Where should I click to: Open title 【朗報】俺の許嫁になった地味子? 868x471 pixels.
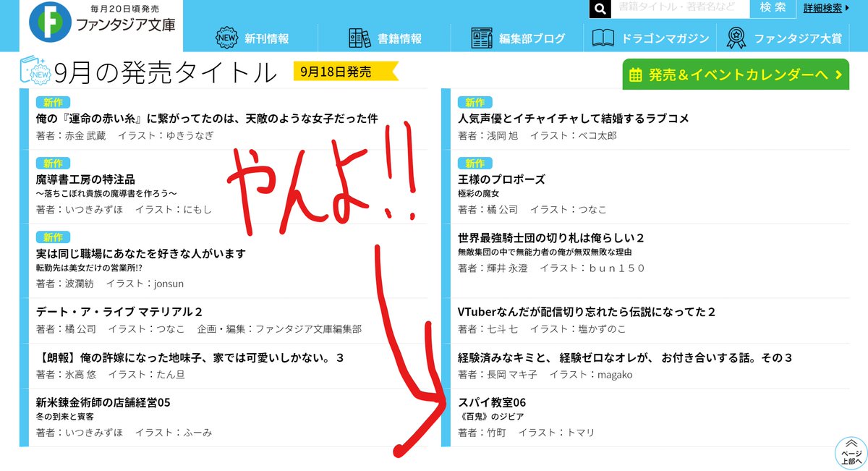(190, 358)
